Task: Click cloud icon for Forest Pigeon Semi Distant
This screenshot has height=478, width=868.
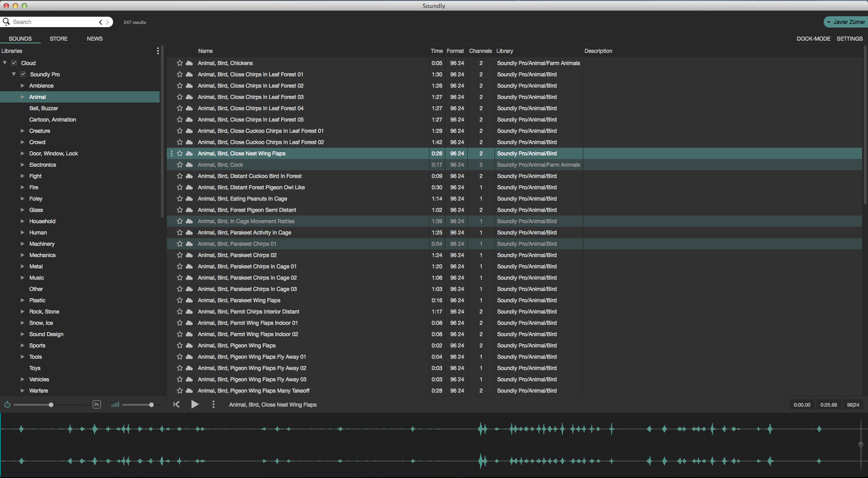Action: [189, 210]
